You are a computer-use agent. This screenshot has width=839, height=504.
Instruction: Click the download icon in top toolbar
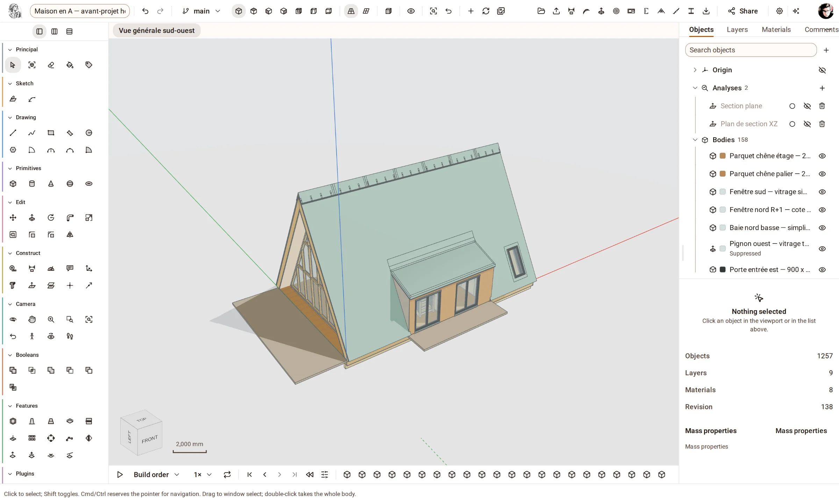(x=706, y=11)
